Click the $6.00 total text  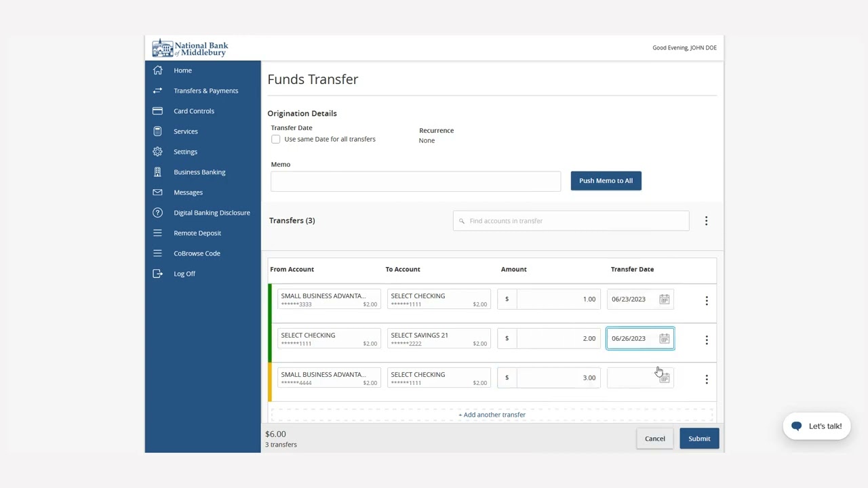[x=275, y=434]
